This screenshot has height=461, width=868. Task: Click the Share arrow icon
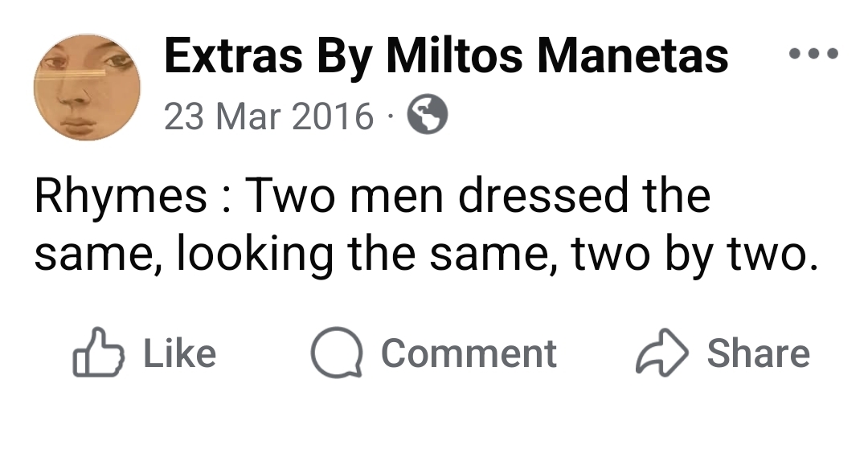coord(662,353)
